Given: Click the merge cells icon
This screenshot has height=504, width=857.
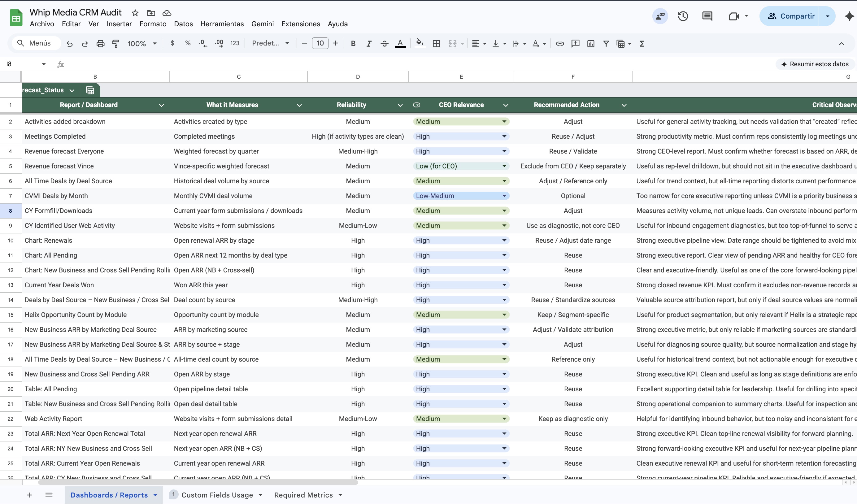Looking at the screenshot, I should pos(452,44).
